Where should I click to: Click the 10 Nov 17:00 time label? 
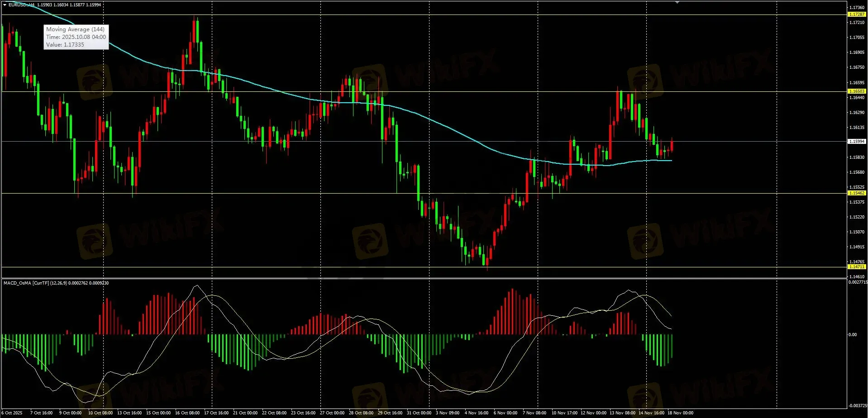(x=564, y=413)
